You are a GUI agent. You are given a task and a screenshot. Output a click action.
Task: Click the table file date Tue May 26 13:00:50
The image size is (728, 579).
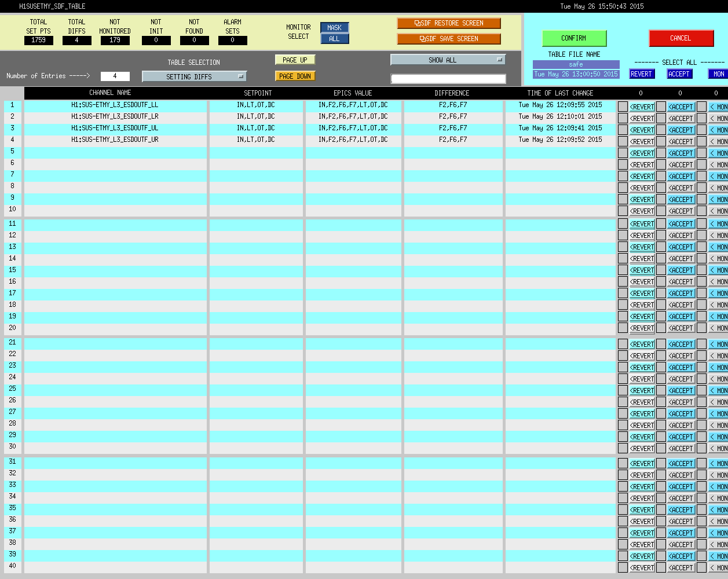[576, 74]
